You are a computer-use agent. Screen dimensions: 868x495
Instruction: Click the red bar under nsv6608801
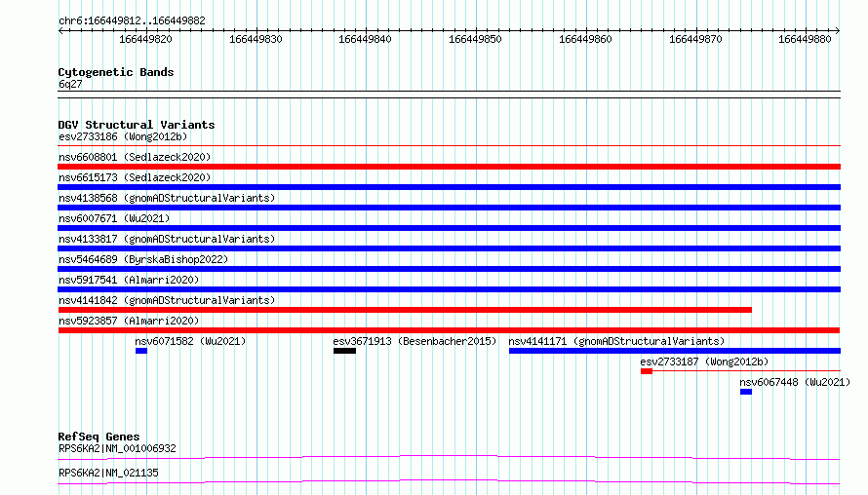tap(449, 167)
